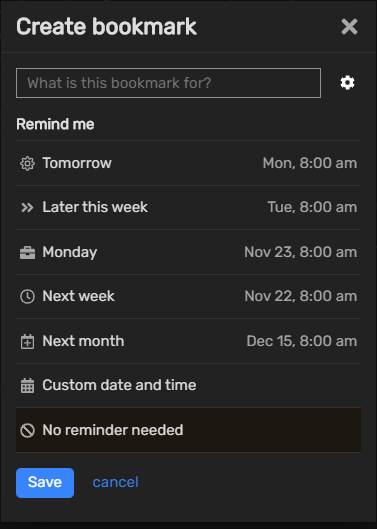Pick the Next week reminder
The image size is (377, 529).
click(x=188, y=297)
